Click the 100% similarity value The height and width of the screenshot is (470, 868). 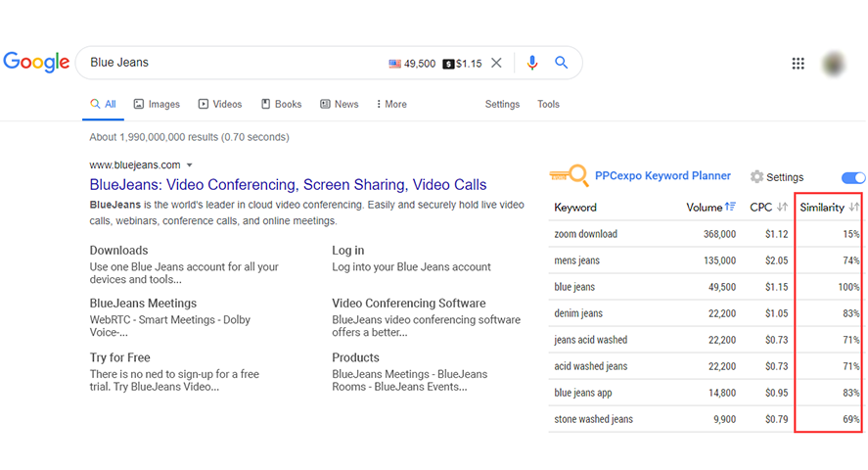848,287
